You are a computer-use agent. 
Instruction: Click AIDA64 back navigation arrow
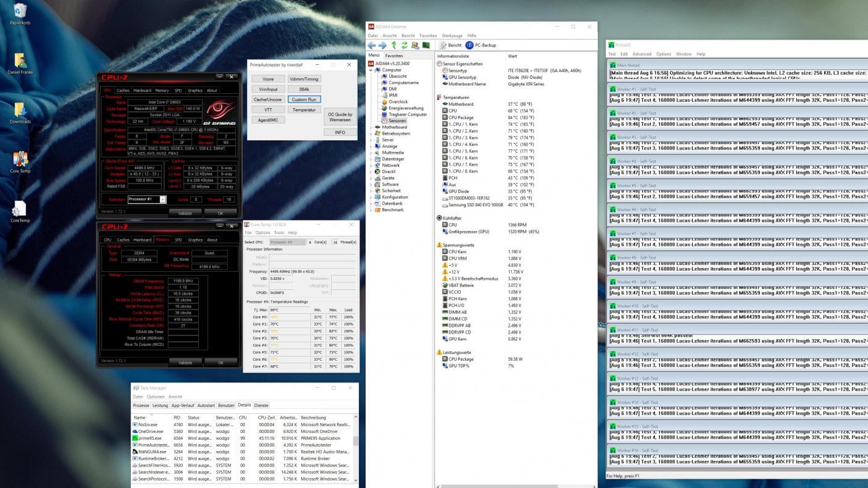371,45
